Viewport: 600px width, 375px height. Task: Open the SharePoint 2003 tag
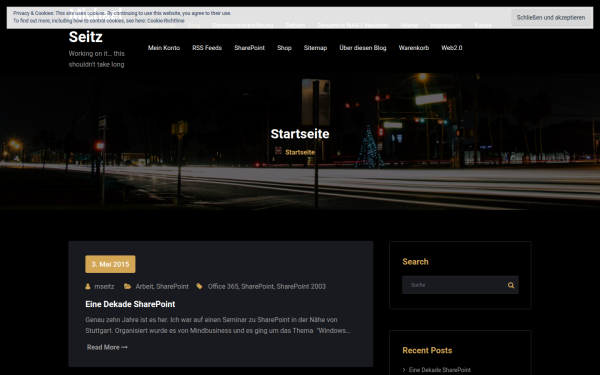(301, 286)
